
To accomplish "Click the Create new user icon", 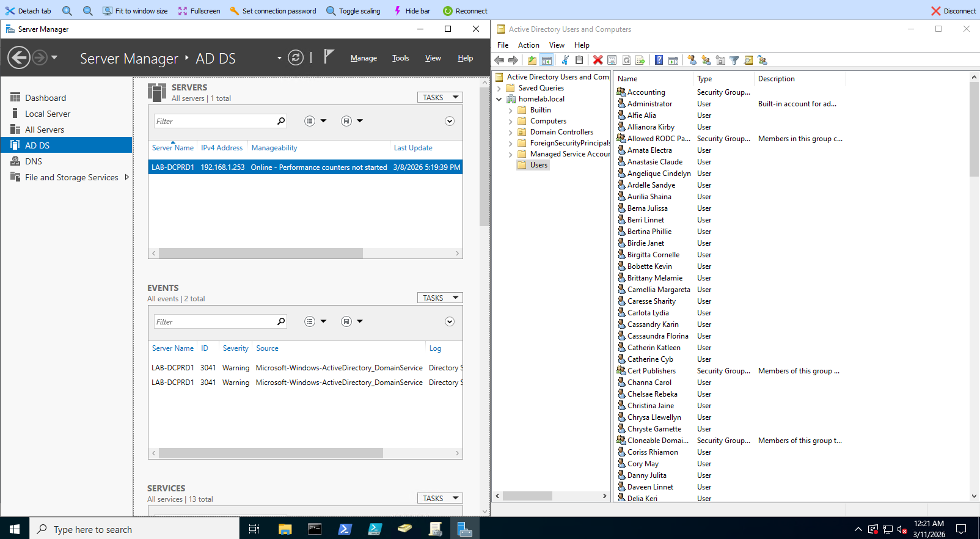I will point(692,60).
